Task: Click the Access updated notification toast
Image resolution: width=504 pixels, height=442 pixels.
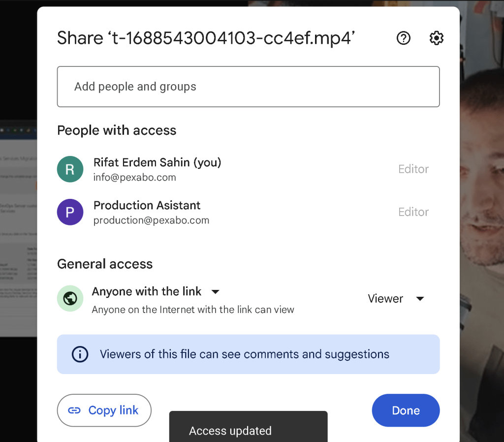Action: [x=248, y=427]
